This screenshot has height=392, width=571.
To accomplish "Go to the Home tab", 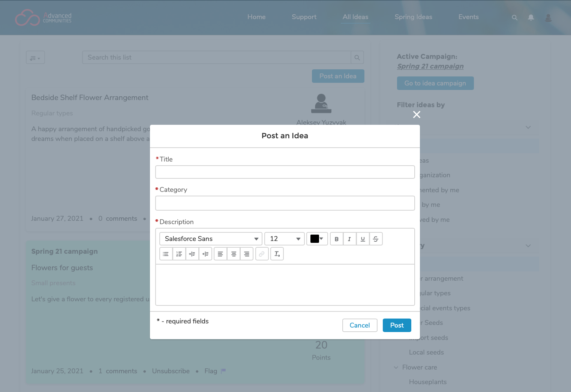I will (x=256, y=17).
